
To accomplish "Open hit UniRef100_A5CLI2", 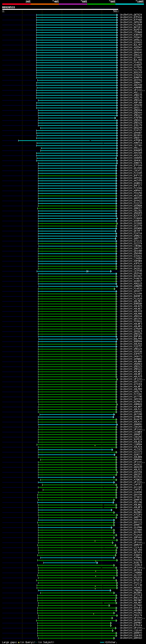I will pyautogui.click(x=131, y=93).
